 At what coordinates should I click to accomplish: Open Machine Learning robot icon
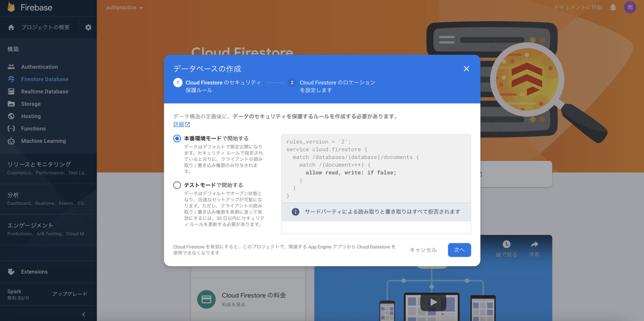(x=11, y=141)
